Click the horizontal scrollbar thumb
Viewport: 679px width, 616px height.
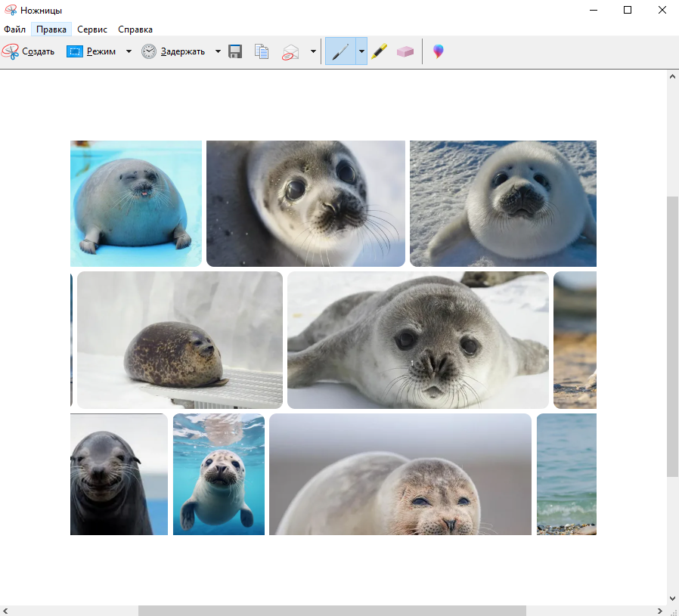(x=332, y=611)
